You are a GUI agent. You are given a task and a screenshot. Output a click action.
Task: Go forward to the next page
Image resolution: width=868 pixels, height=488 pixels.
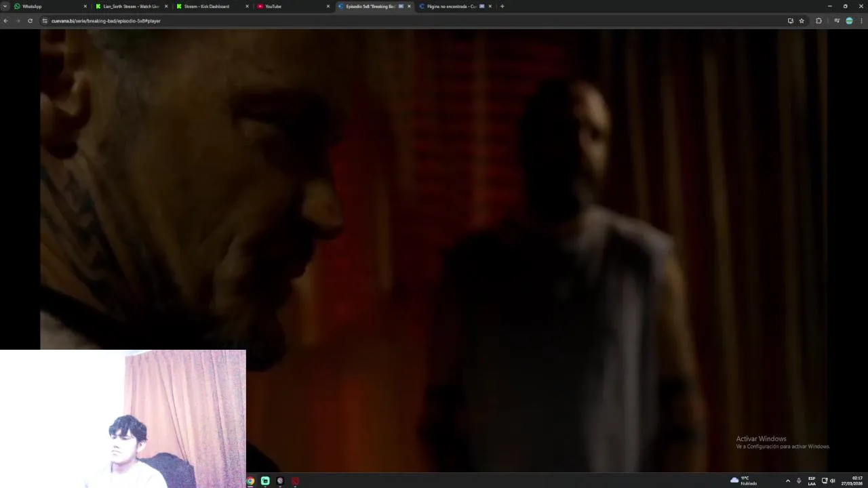[x=18, y=21]
